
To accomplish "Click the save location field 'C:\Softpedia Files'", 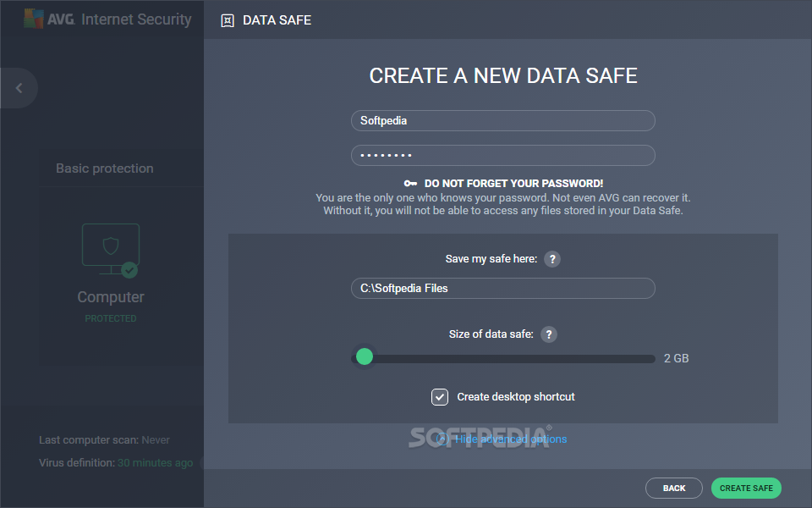I will pos(502,288).
